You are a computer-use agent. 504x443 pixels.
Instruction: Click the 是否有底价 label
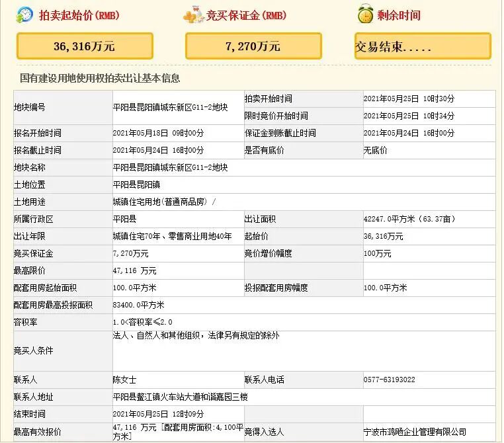click(264, 150)
